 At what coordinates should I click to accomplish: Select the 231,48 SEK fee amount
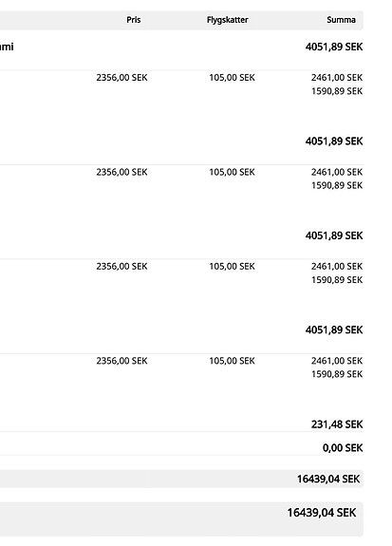point(337,424)
